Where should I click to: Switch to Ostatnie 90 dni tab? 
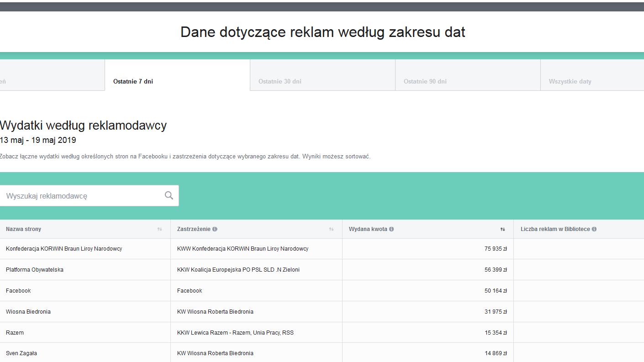pyautogui.click(x=468, y=75)
